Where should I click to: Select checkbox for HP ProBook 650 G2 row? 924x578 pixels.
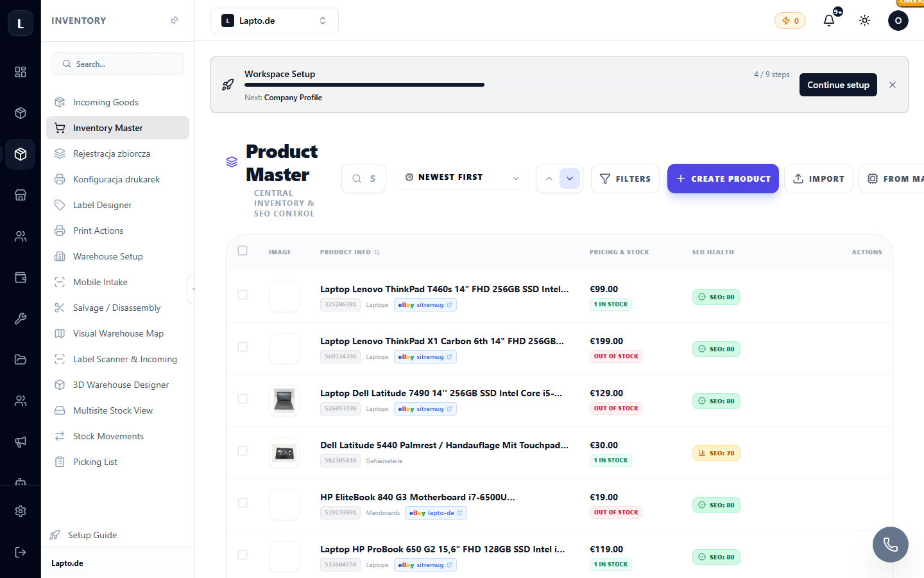click(243, 555)
